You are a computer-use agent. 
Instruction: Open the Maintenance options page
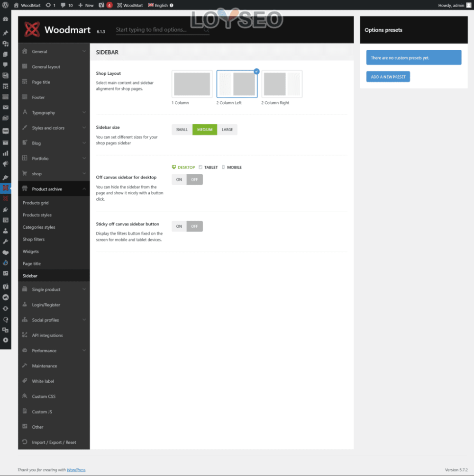click(54, 366)
